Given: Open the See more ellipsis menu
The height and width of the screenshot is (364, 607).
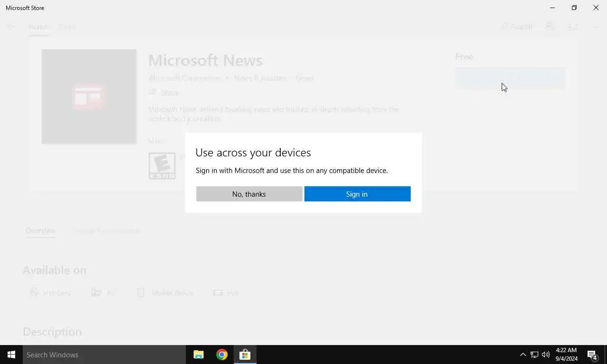Looking at the screenshot, I should tap(596, 27).
